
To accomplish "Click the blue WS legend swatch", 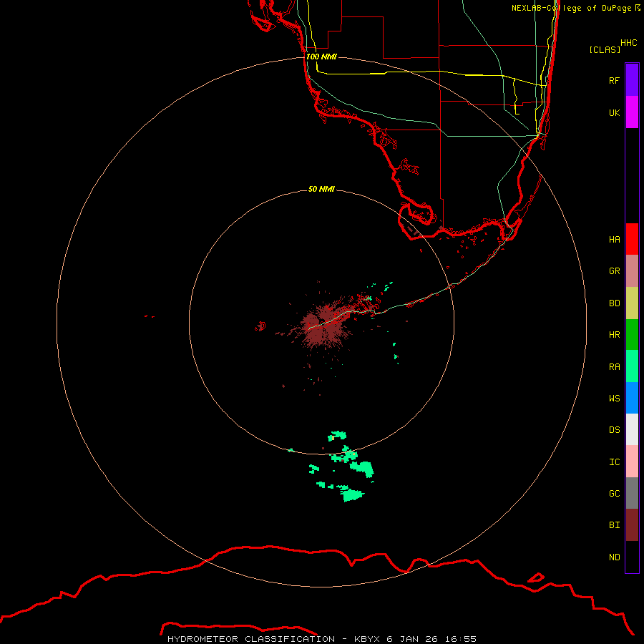I will click(x=632, y=398).
